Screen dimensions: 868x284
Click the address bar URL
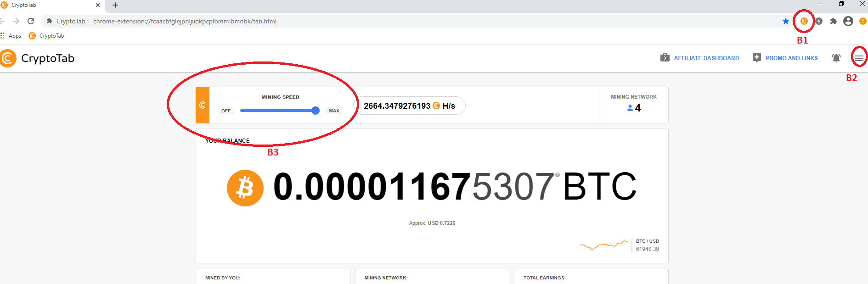pos(185,21)
